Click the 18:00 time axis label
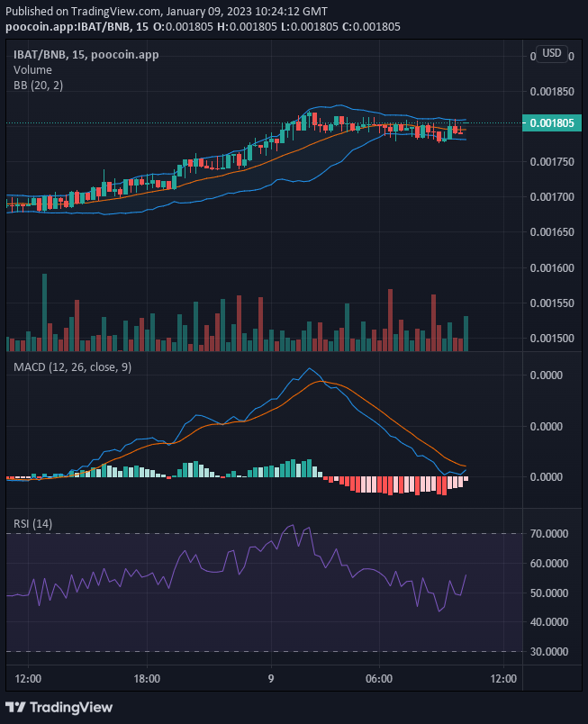The width and height of the screenshot is (588, 724). click(x=147, y=679)
